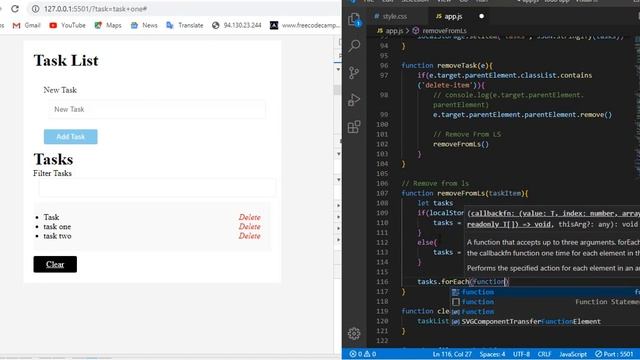Click the CRLF line ending status
Image resolution: width=640 pixels, height=360 pixels.
tap(544, 354)
